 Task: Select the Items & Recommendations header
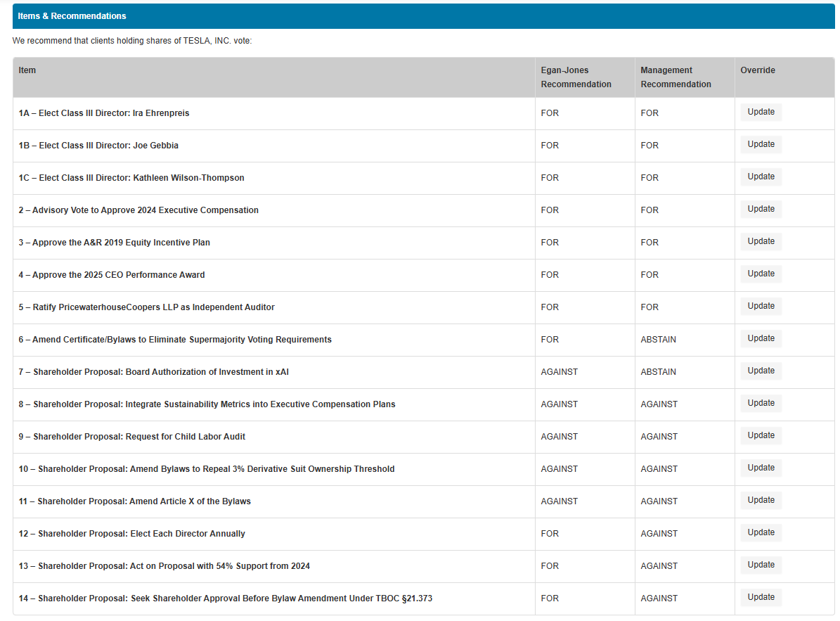(423, 16)
